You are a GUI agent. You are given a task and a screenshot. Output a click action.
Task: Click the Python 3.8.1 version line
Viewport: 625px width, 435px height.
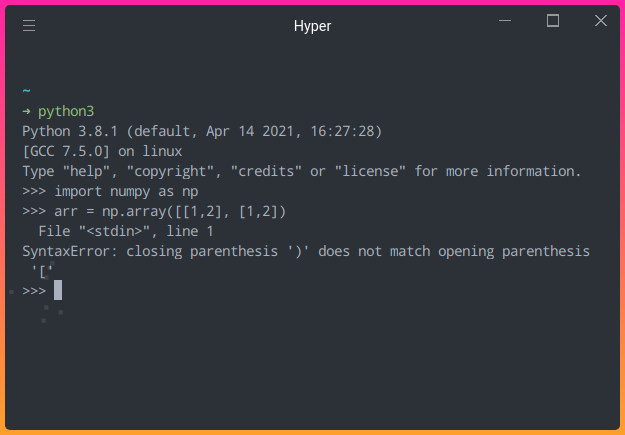pyautogui.click(x=202, y=131)
